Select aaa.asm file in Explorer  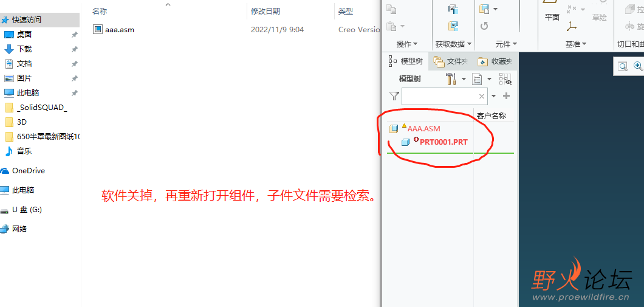click(x=120, y=30)
